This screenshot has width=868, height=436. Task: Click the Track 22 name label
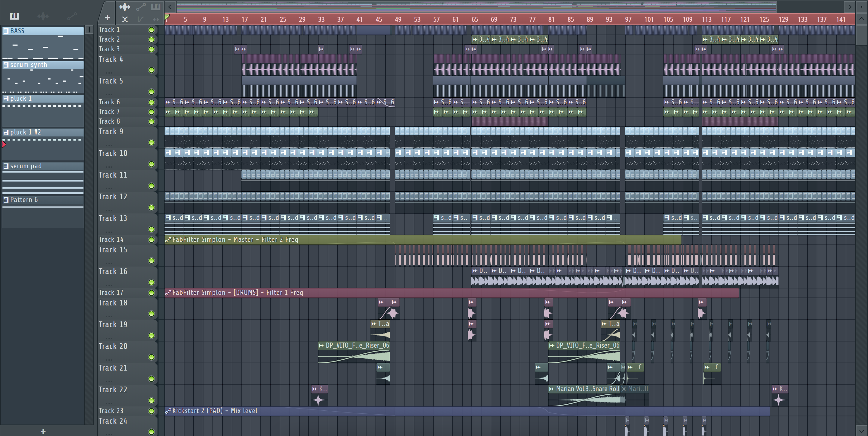pyautogui.click(x=113, y=390)
